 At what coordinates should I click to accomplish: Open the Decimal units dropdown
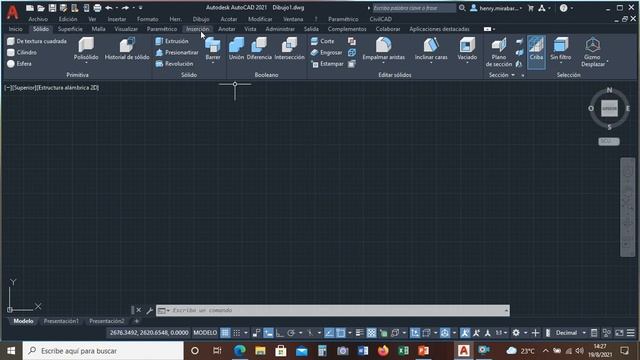pyautogui.click(x=571, y=333)
